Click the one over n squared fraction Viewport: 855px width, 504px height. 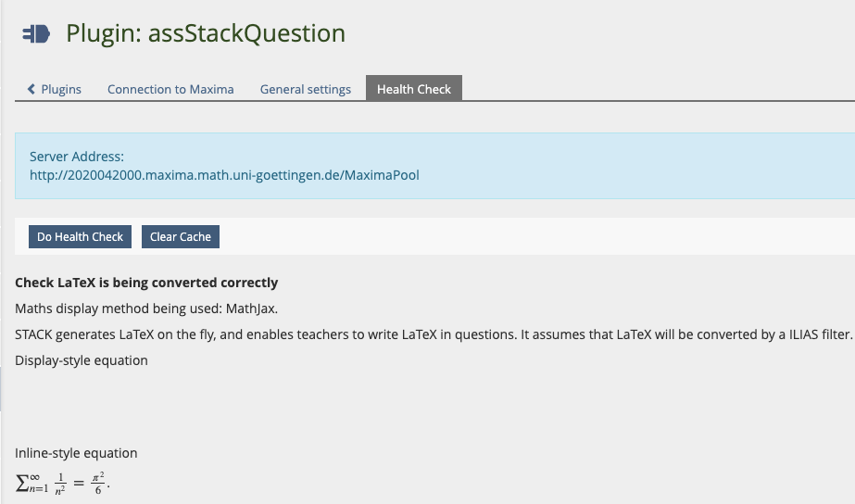tap(58, 482)
